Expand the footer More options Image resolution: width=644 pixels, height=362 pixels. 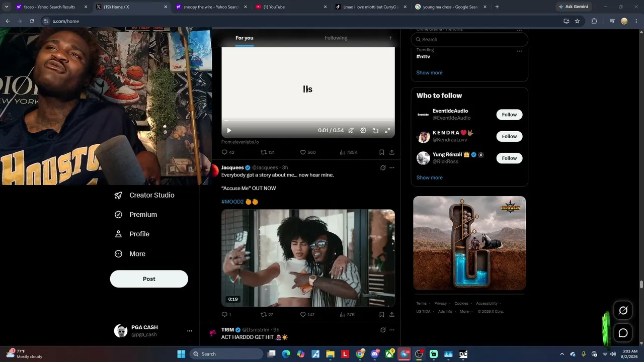(465, 312)
